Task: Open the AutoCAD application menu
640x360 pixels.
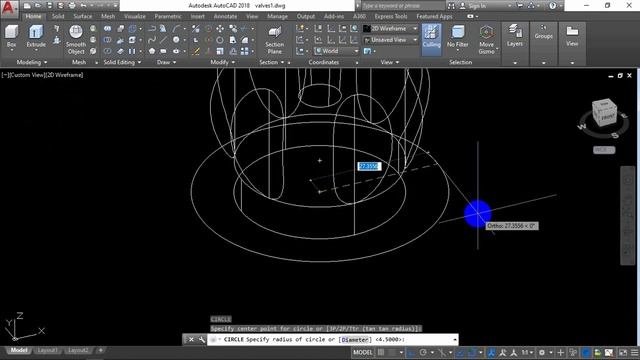Action: pos(9,9)
